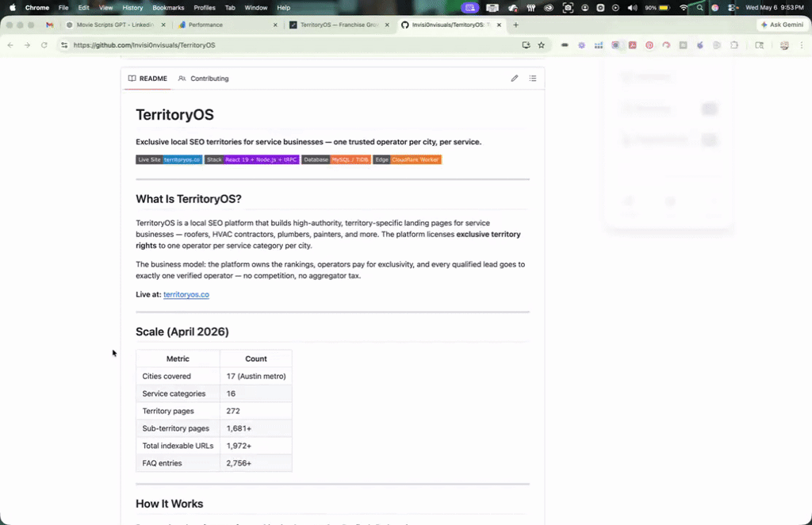
Task: Click the Edge Cloudflare Worker badge
Action: pyautogui.click(x=407, y=159)
